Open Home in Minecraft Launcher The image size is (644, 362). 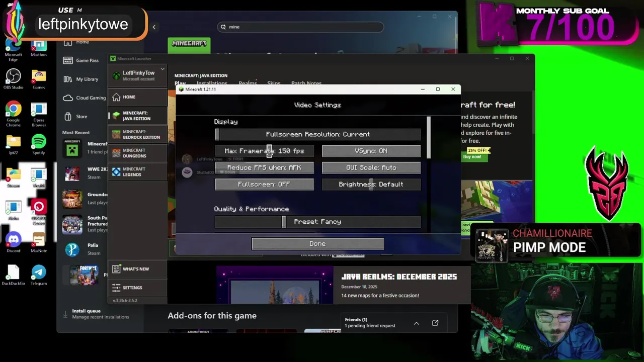137,97
